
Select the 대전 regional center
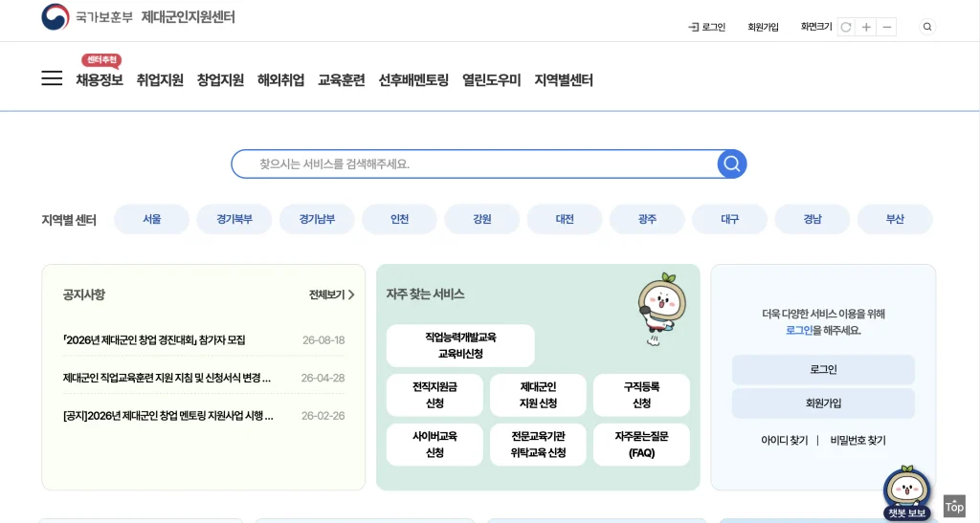pyautogui.click(x=565, y=219)
